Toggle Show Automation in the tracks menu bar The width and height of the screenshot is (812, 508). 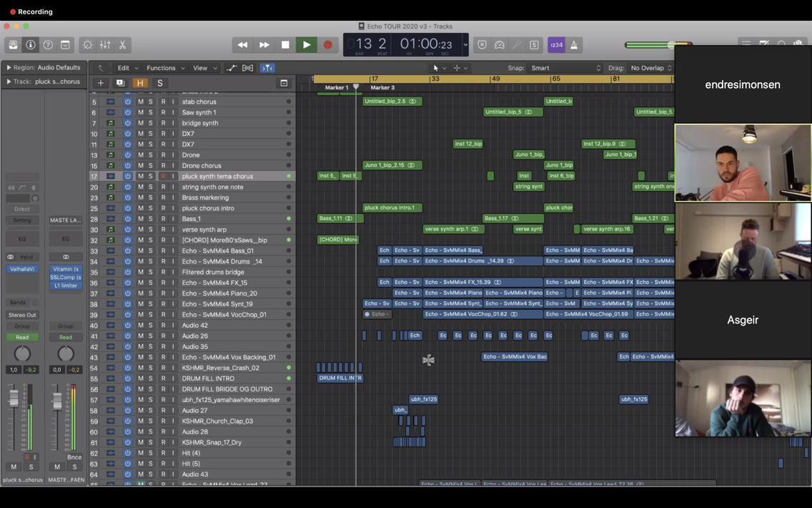pyautogui.click(x=232, y=68)
